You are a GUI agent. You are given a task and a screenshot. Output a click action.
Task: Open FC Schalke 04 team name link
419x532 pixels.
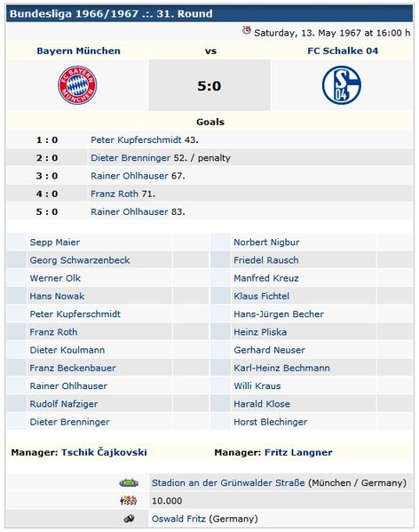coord(343,51)
